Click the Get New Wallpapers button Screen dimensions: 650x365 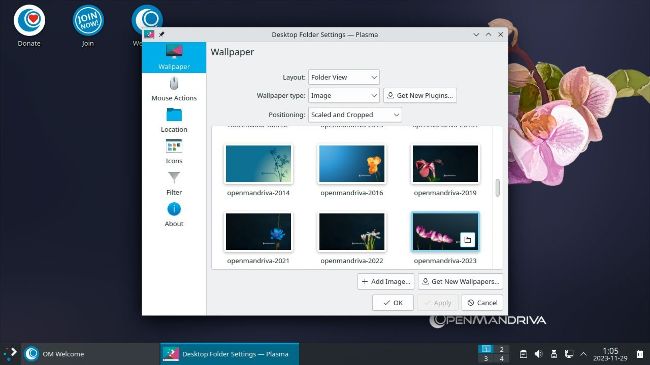[x=460, y=281]
